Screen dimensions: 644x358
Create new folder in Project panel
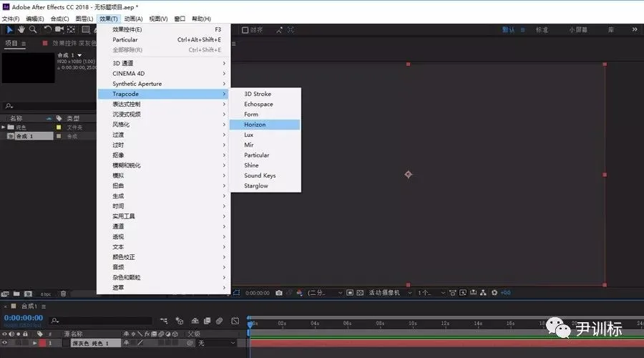pyautogui.click(x=16, y=294)
